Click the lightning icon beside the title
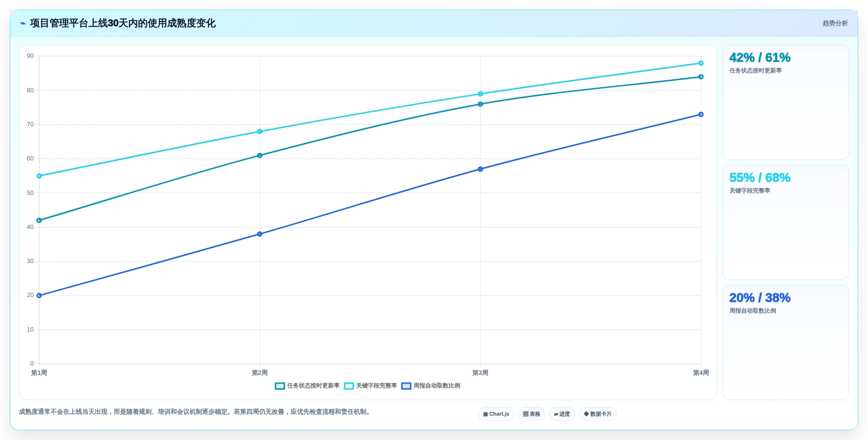Image resolution: width=868 pixels, height=440 pixels. point(22,23)
